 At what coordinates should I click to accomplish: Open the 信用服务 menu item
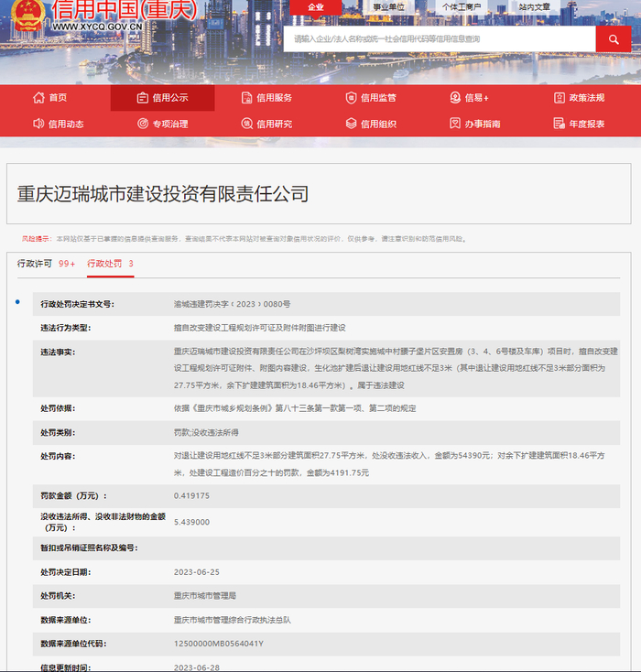(275, 98)
